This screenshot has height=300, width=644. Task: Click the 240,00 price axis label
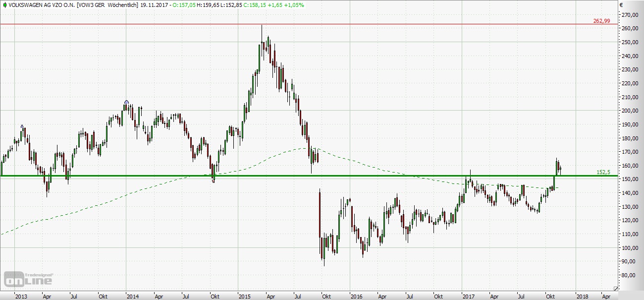630,56
